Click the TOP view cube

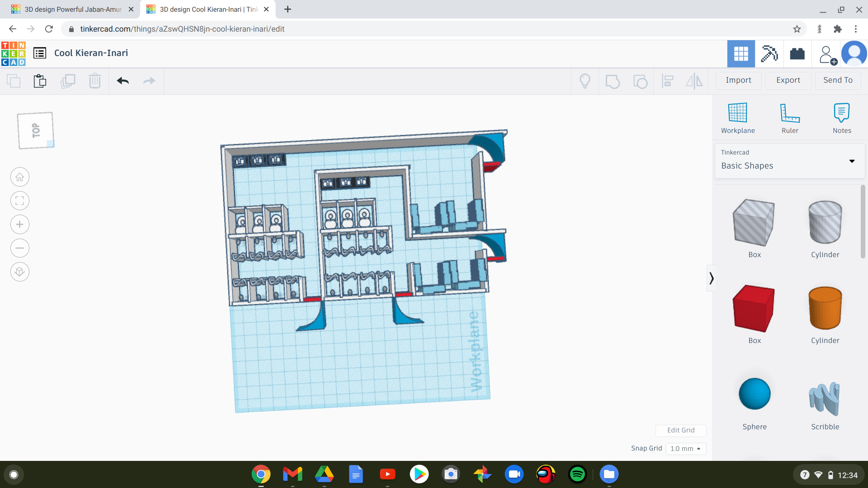[36, 131]
